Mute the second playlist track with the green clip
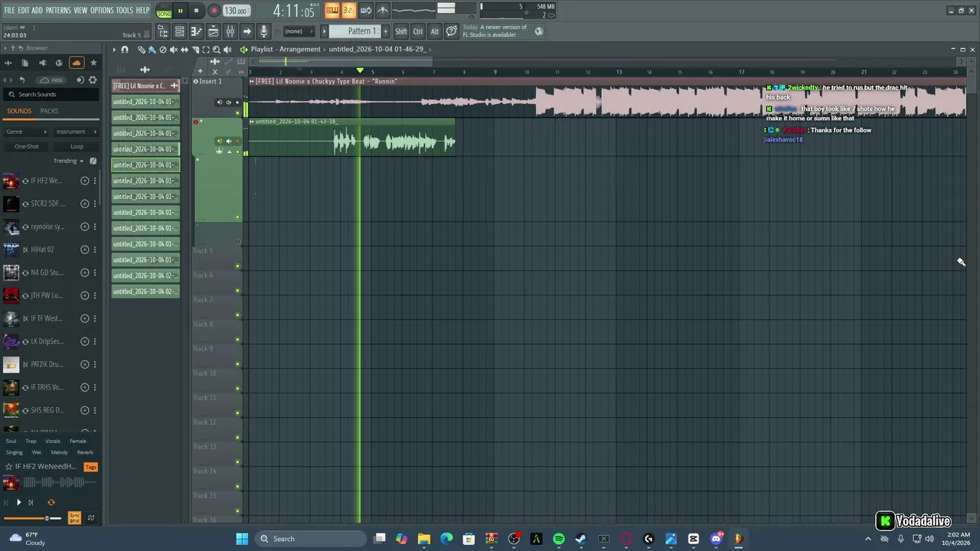Viewport: 980px width, 551px height. 237,152
